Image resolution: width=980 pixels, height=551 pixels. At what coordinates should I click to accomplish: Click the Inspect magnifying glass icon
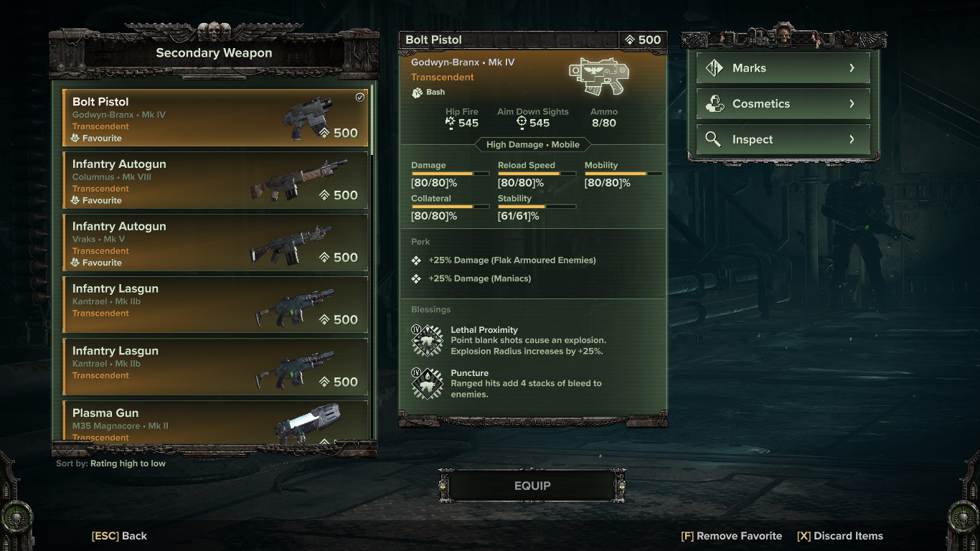coord(713,139)
